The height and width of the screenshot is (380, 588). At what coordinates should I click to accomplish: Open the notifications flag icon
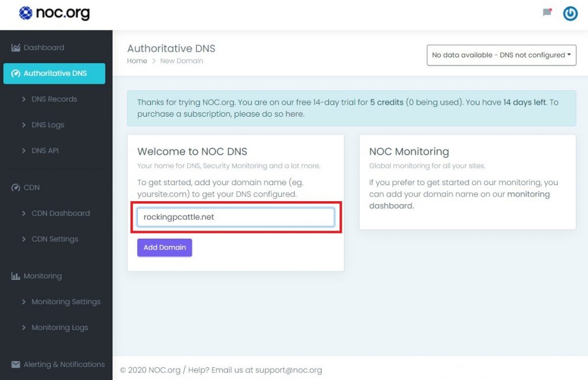pos(547,13)
